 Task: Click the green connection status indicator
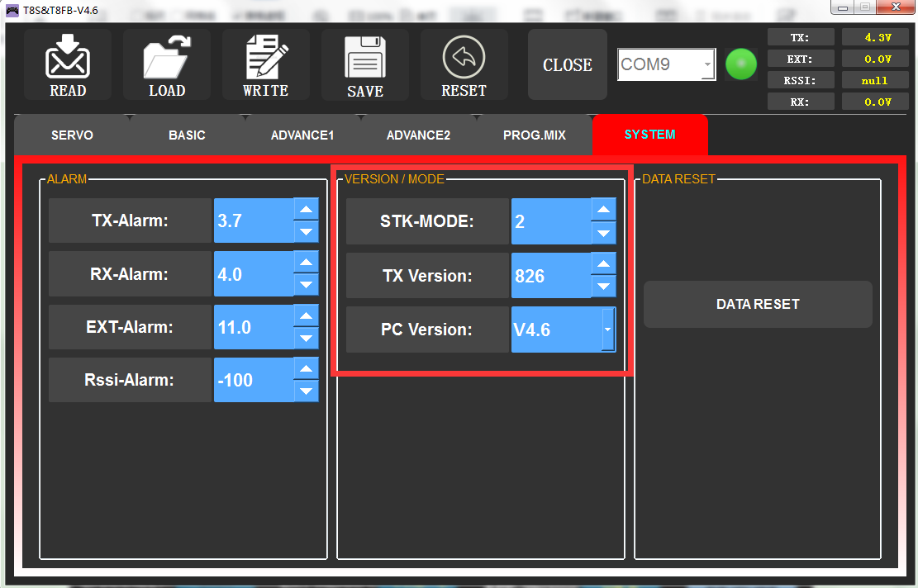coord(741,64)
